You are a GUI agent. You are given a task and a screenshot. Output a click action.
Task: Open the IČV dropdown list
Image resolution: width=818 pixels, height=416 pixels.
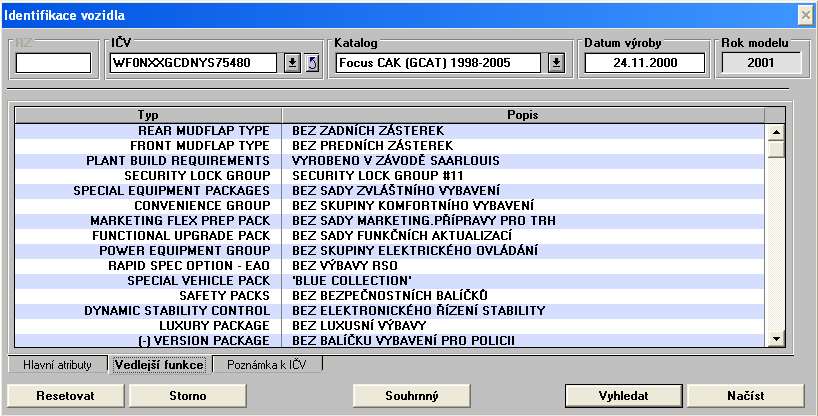[292, 64]
